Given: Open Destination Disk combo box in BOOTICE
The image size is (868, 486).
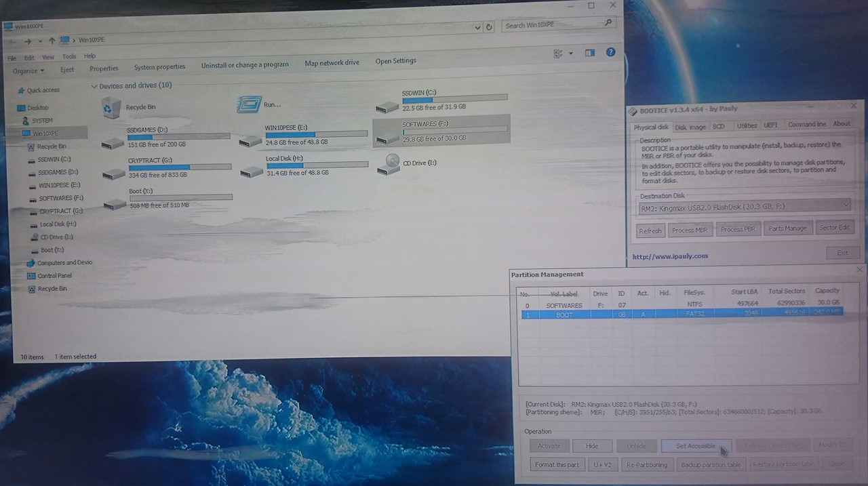Looking at the screenshot, I should [744, 205].
